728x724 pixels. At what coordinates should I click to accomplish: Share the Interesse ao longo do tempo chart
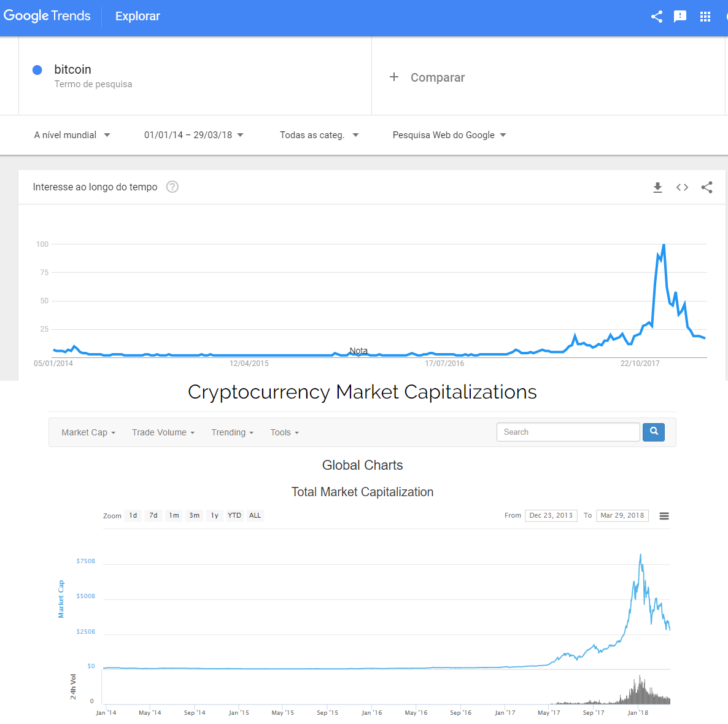[x=707, y=187]
